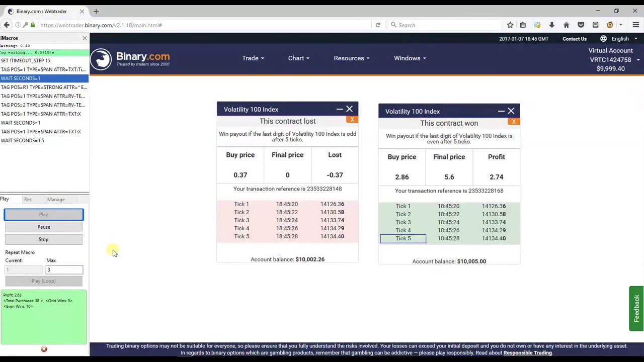Screen dimensions: 644x362
Task: Go to browser Home icon
Action: coord(567,25)
